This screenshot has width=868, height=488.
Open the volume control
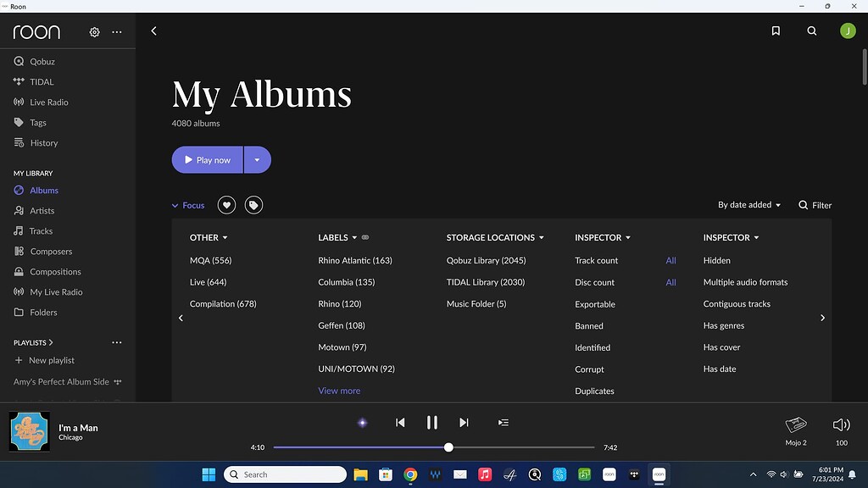point(840,430)
